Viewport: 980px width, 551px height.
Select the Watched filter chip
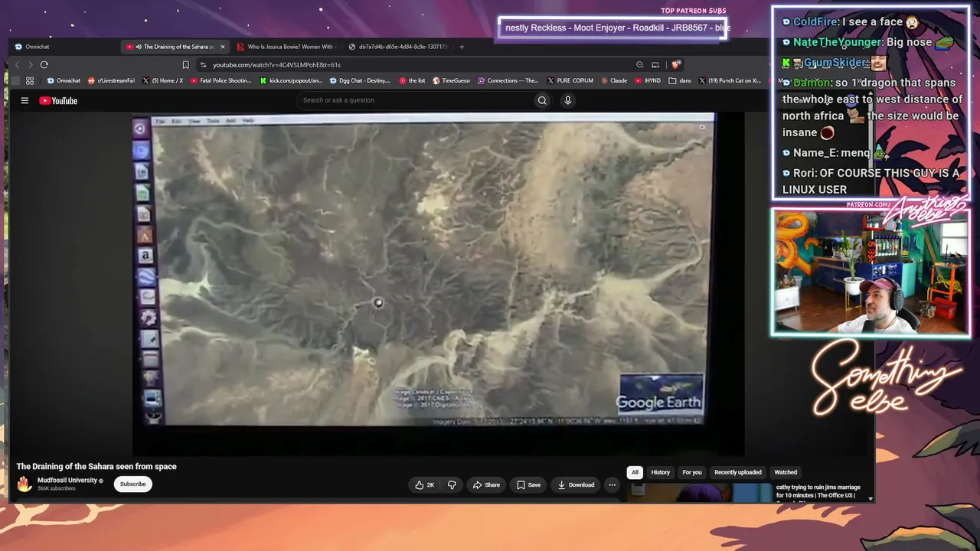click(x=786, y=472)
